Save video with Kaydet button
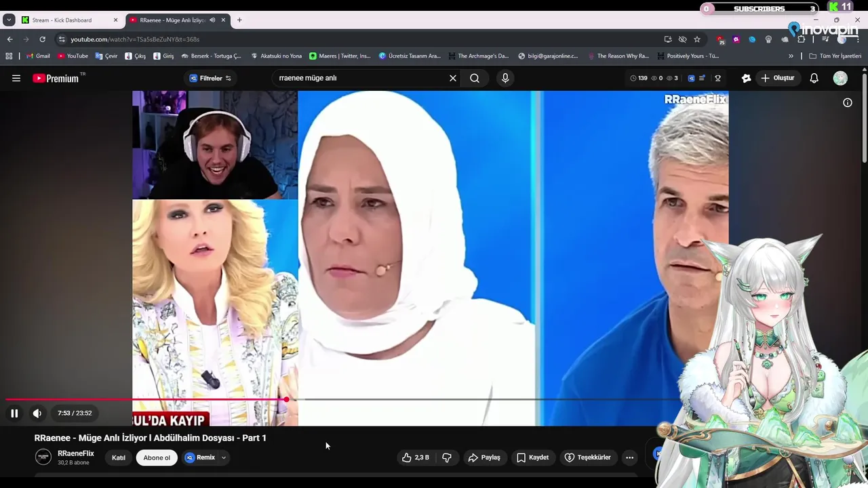This screenshot has width=868, height=488. [x=533, y=457]
